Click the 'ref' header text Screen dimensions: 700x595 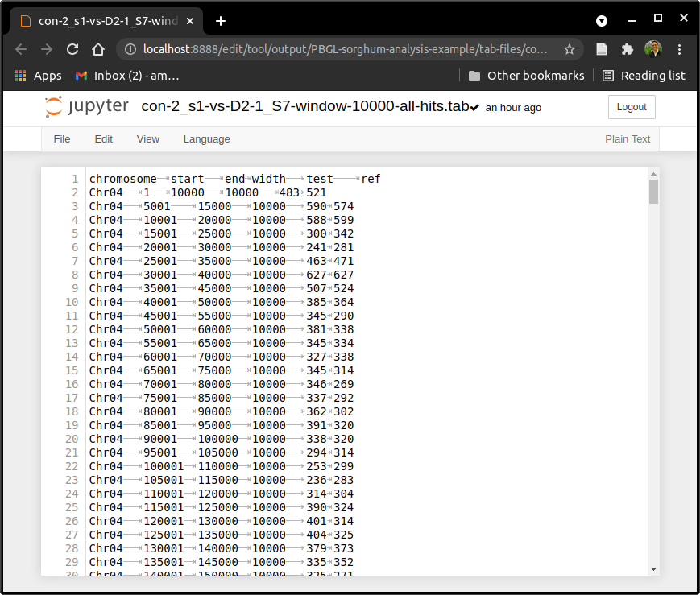pos(371,179)
